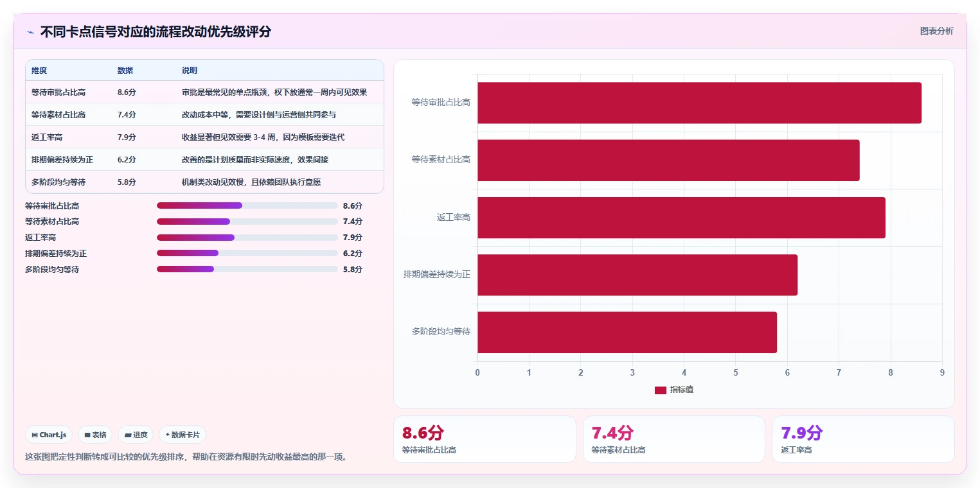Click the 等待审批占比高 chart bar
This screenshot has height=488, width=980.
pyautogui.click(x=699, y=103)
